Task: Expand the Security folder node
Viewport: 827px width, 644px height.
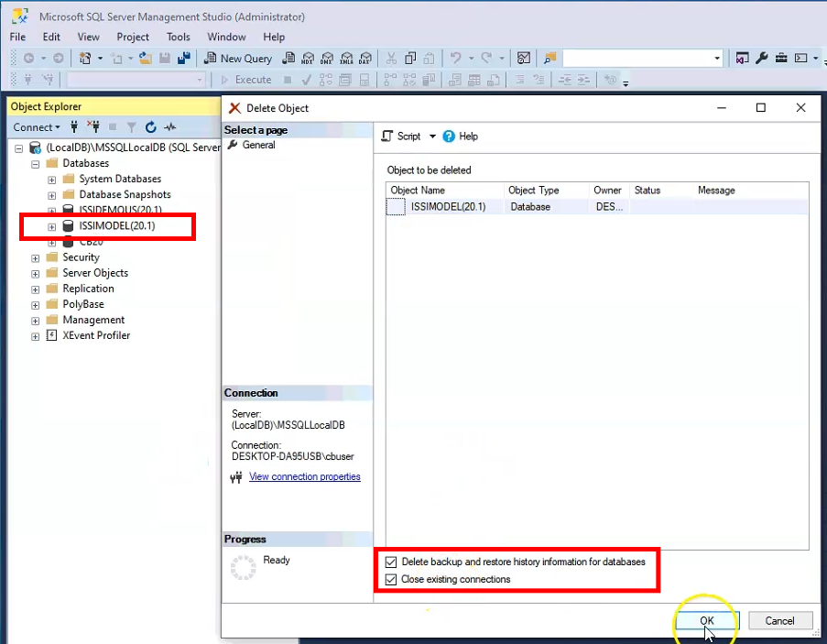Action: 36,257
